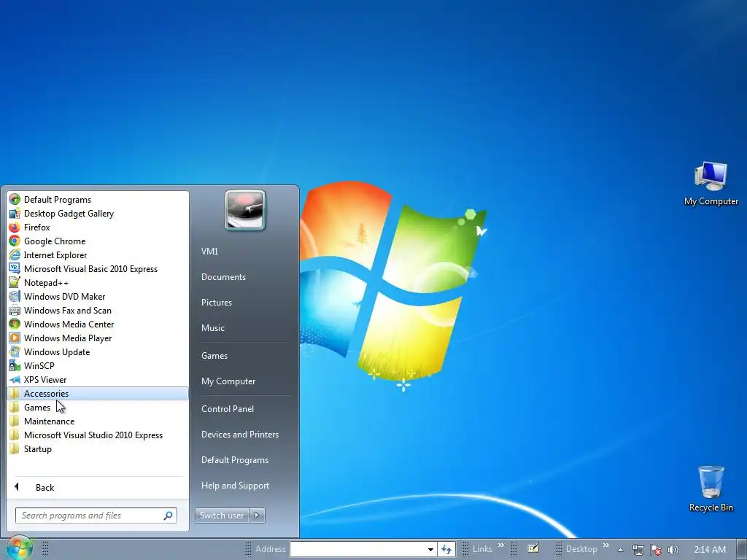Launch Firefox from the Start menu
The height and width of the screenshot is (560, 747).
pyautogui.click(x=98, y=227)
